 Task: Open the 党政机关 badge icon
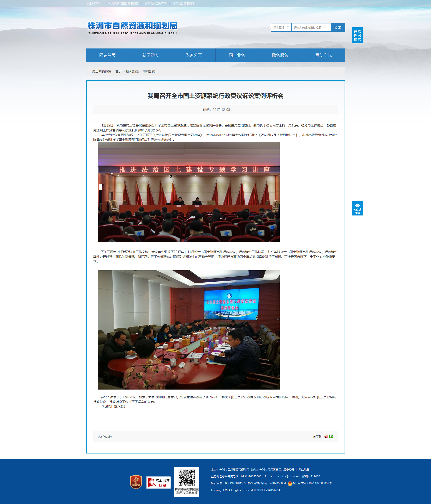[x=136, y=482]
